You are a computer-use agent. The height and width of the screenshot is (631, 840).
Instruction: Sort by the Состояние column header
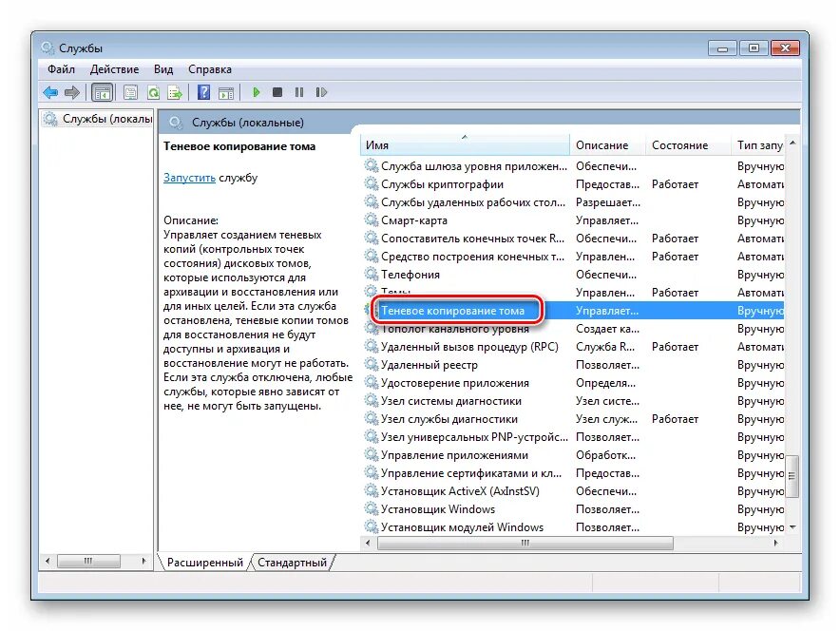click(688, 145)
